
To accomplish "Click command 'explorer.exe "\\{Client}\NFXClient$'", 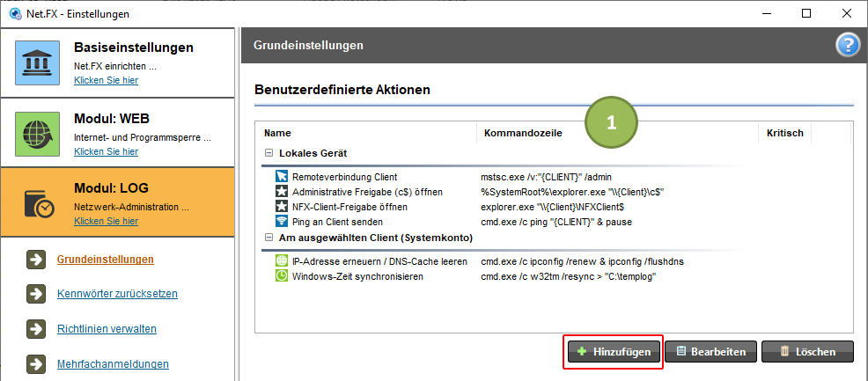I will [554, 207].
